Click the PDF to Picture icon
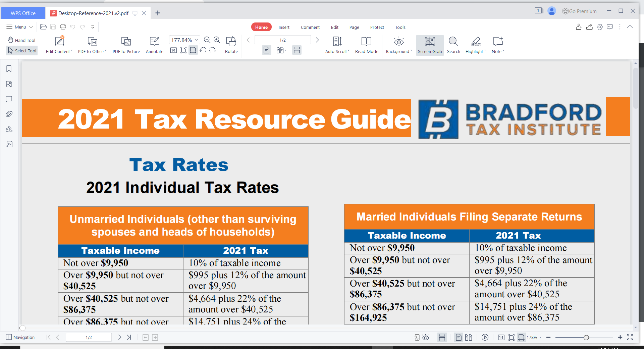The image size is (644, 349). click(126, 41)
